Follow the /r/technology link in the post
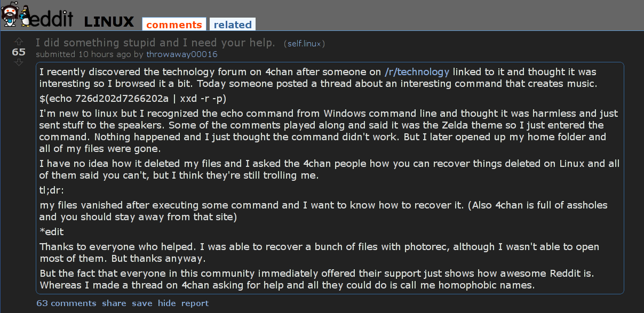Viewport: 644px width, 313px height. point(417,72)
